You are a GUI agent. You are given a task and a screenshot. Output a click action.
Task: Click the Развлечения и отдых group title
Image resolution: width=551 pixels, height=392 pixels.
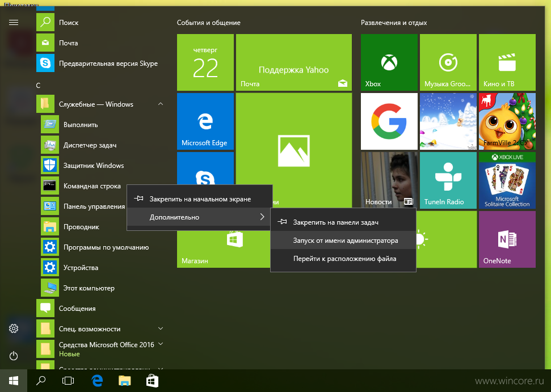[x=394, y=23]
